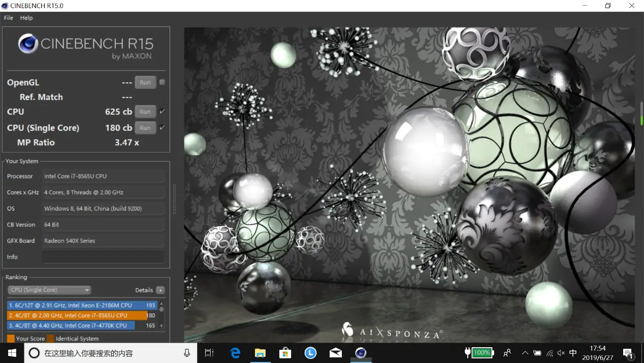Image resolution: width=644 pixels, height=363 pixels.
Task: Toggle the CPU (Single Core) checkbox
Action: [162, 128]
